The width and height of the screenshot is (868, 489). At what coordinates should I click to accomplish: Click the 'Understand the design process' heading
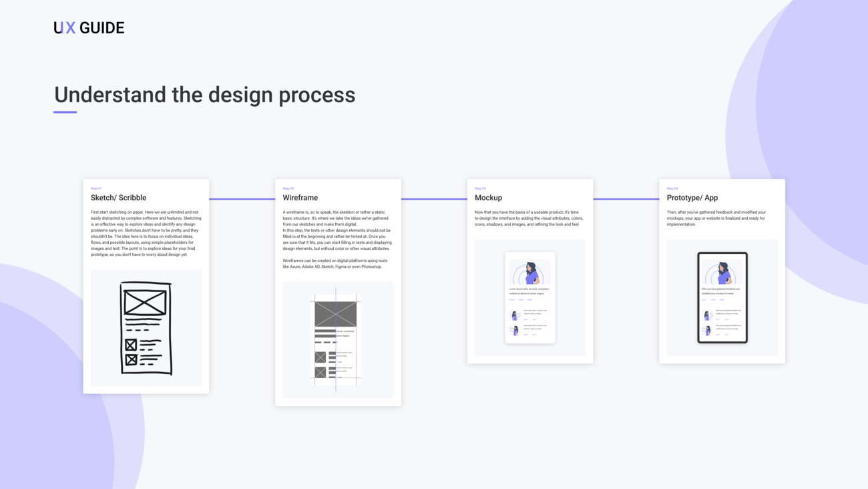coord(204,95)
